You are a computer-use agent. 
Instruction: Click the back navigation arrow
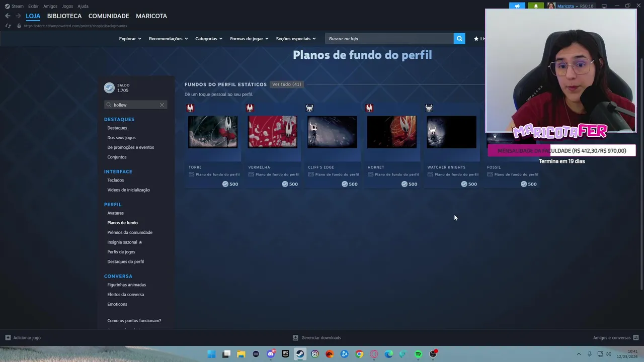point(8,16)
